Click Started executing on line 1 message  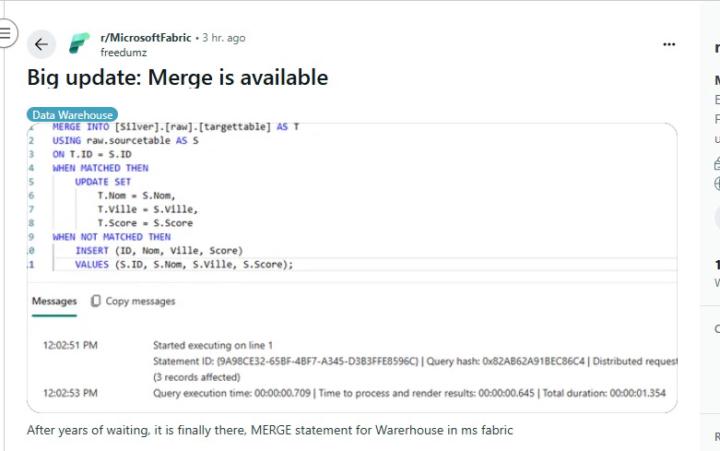[x=213, y=345]
